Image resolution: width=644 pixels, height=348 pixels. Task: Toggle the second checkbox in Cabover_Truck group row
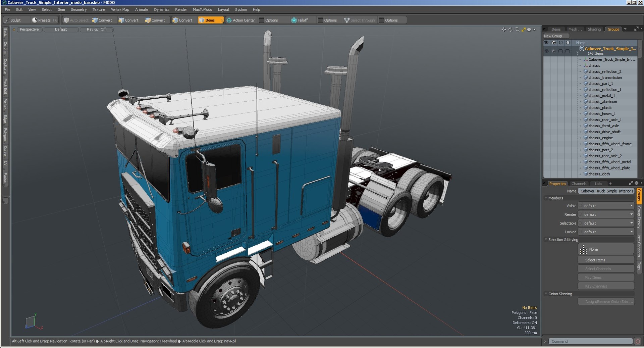point(568,51)
